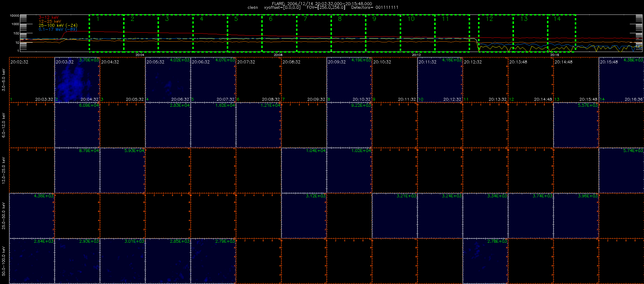Click the 20:16 tick label on time axis
This screenshot has width=644, height=284.
click(555, 55)
